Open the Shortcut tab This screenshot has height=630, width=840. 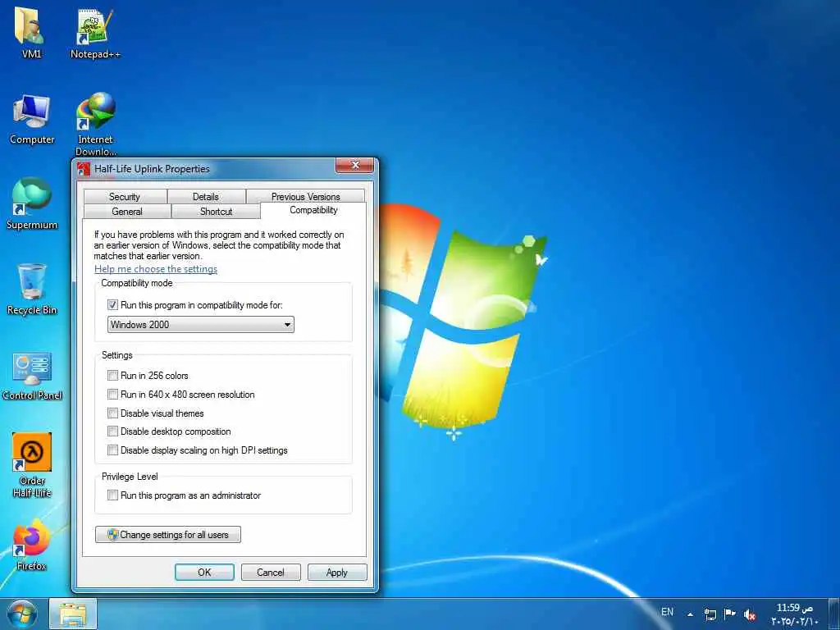[x=216, y=212]
